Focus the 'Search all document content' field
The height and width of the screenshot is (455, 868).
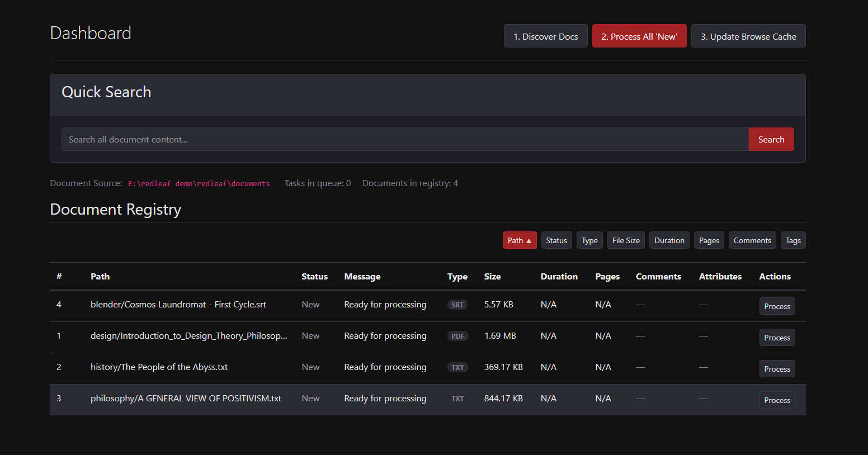[x=404, y=139]
